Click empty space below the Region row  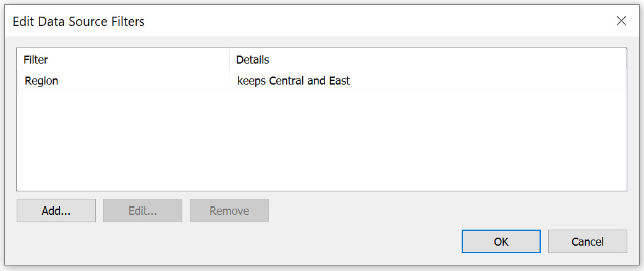[x=321, y=140]
